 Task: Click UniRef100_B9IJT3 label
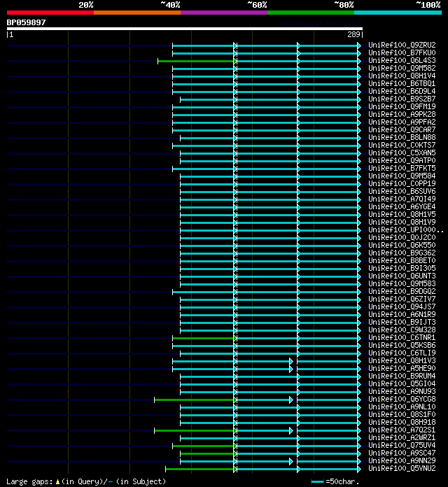coord(402,323)
